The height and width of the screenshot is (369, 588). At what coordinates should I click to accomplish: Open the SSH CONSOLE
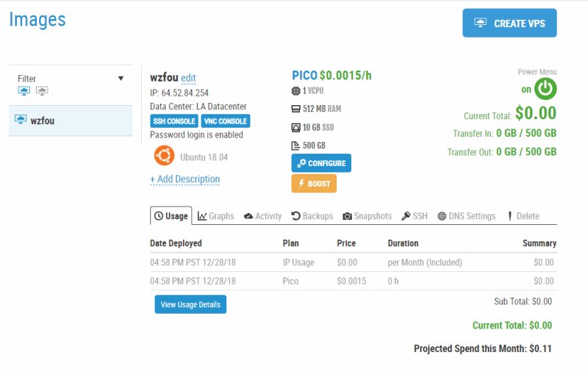(174, 121)
